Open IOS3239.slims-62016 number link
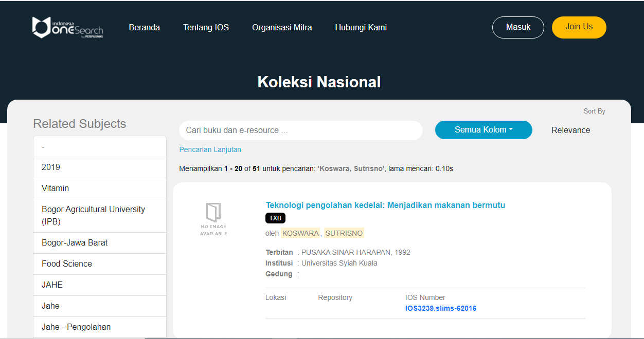 (440, 308)
